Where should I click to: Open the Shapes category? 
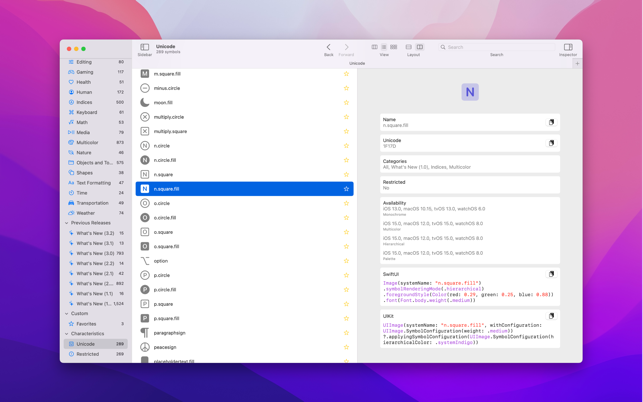click(96, 173)
